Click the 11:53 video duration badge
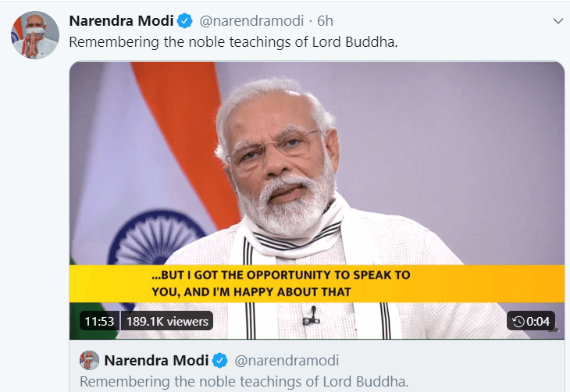This screenshot has height=392, width=570. 98,321
